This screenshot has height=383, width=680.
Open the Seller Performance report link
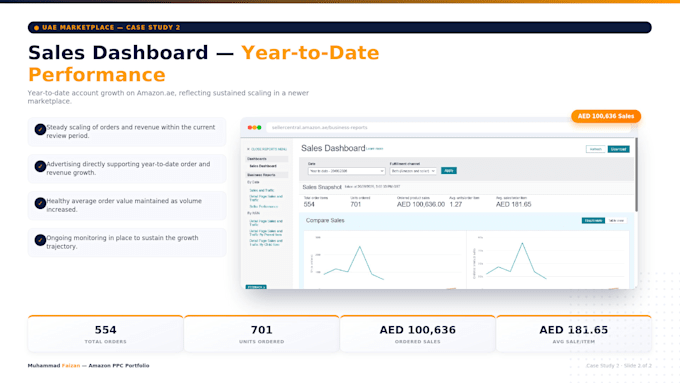[x=264, y=206]
